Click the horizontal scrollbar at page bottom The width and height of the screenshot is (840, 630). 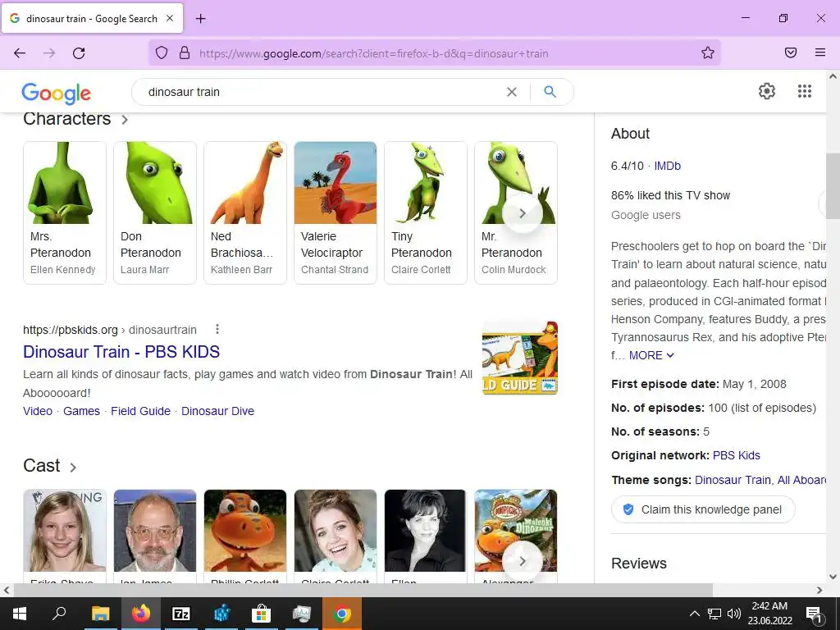tap(363, 590)
